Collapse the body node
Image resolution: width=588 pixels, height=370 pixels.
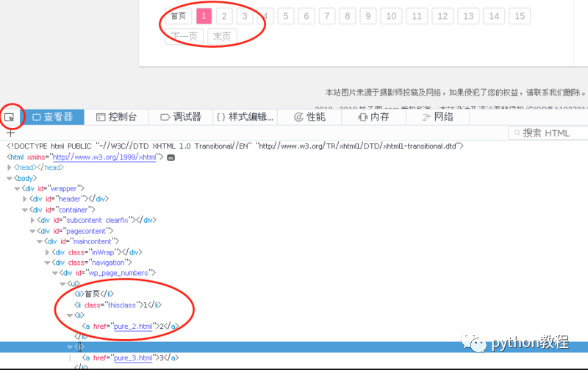(10, 178)
